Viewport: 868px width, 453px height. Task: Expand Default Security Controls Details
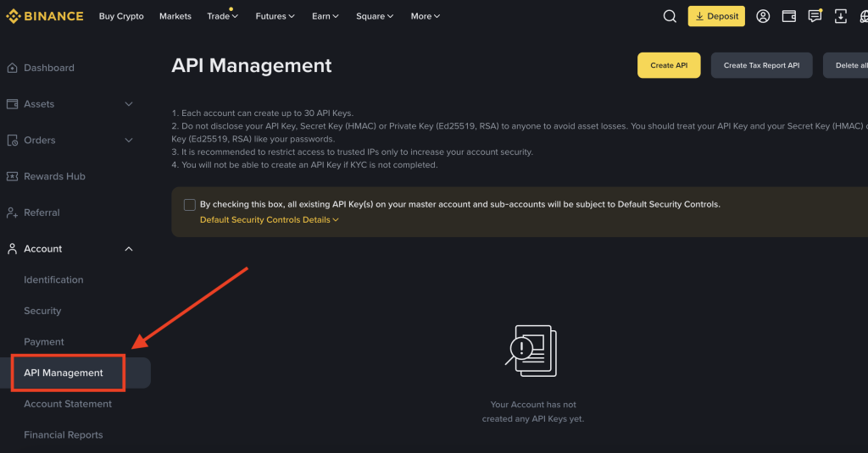[x=269, y=220]
